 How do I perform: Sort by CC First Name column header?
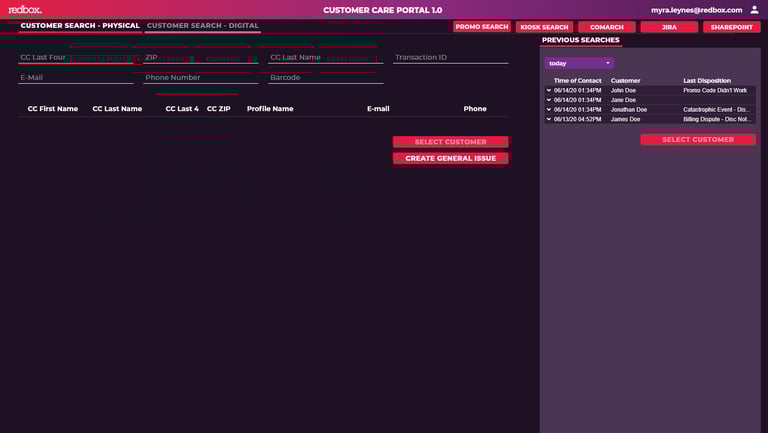pos(52,109)
